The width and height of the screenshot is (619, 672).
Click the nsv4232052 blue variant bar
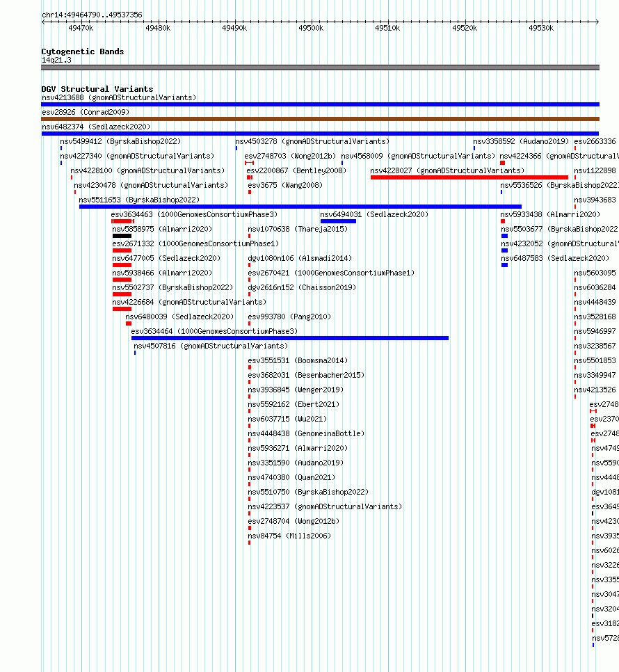click(505, 250)
